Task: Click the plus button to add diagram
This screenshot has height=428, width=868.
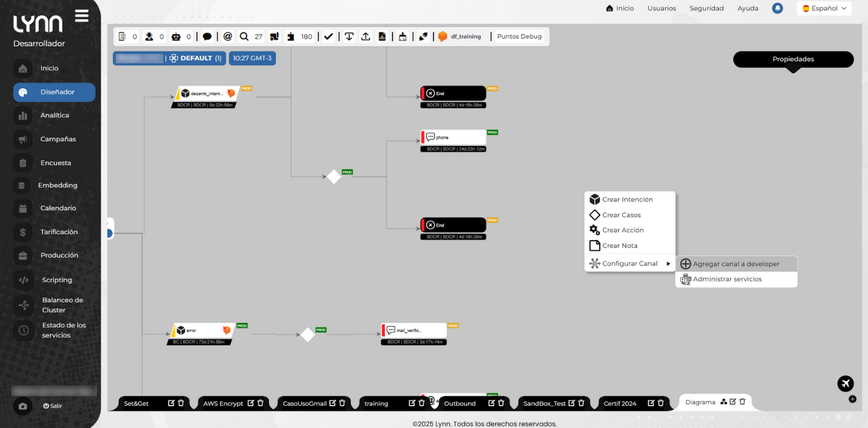Action: (852, 399)
